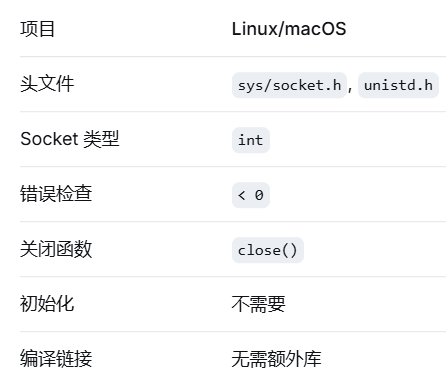Click the word 类型 after Socket
Viewport: 446px width, 378px height.
[101, 139]
